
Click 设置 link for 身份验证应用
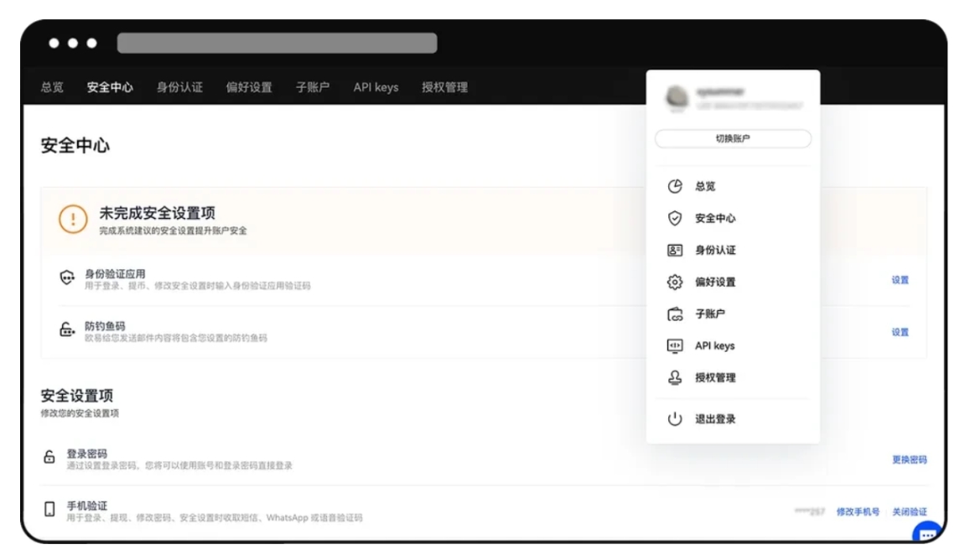pyautogui.click(x=900, y=280)
